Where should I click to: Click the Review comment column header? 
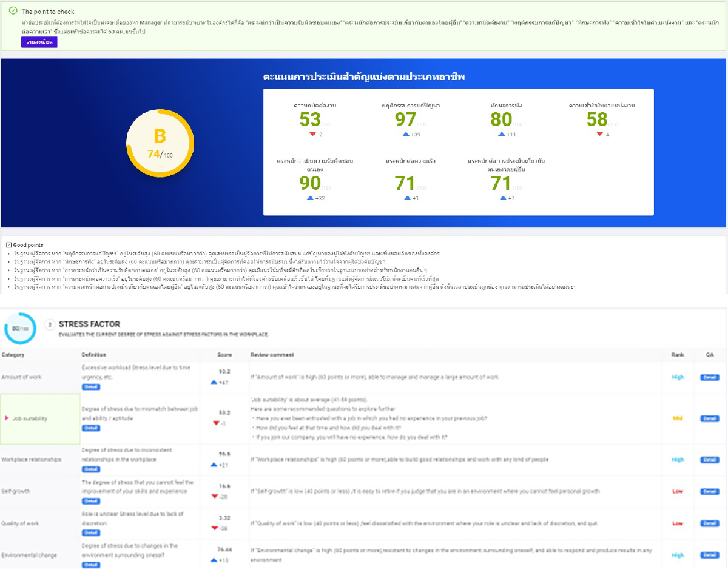272,355
